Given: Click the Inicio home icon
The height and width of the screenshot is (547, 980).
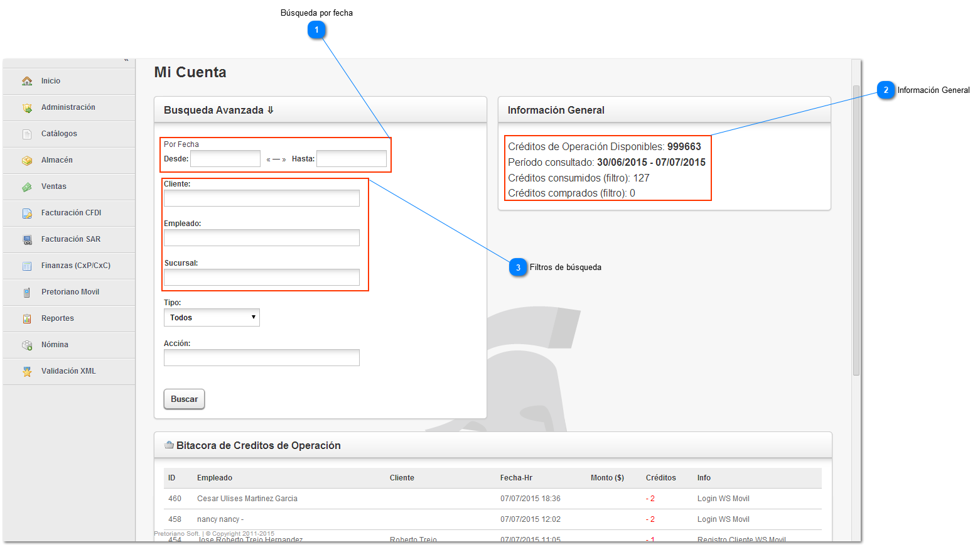Looking at the screenshot, I should click(27, 81).
